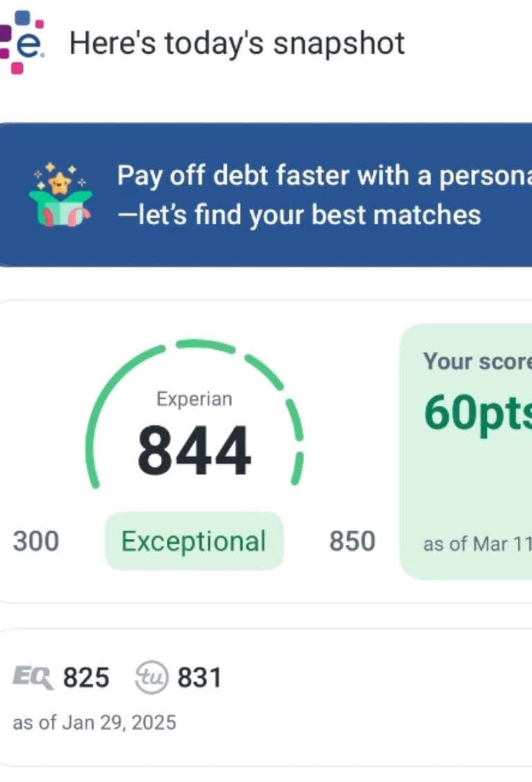Tap the TransUnion tu icon
The width and height of the screenshot is (532, 782).
tap(152, 677)
